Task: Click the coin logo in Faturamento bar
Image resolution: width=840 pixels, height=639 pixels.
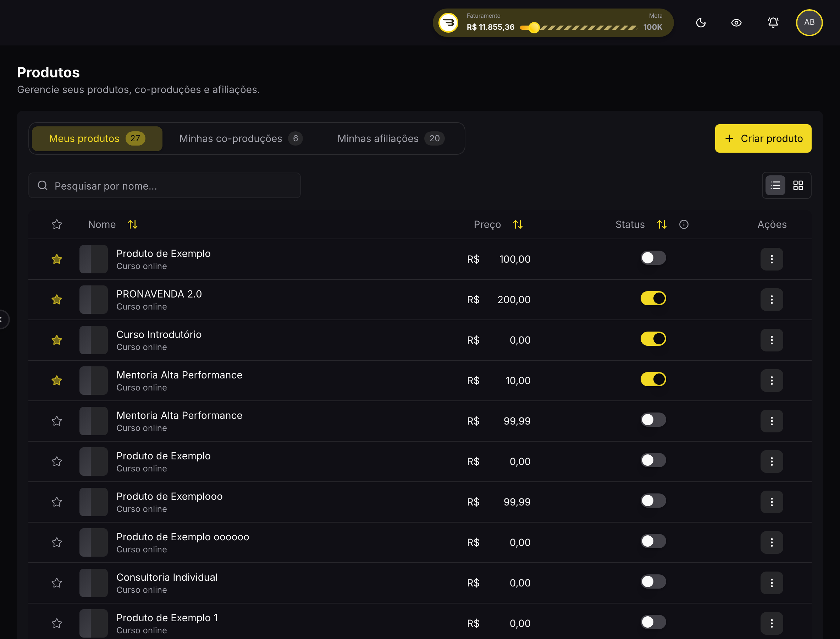Action: pos(448,23)
